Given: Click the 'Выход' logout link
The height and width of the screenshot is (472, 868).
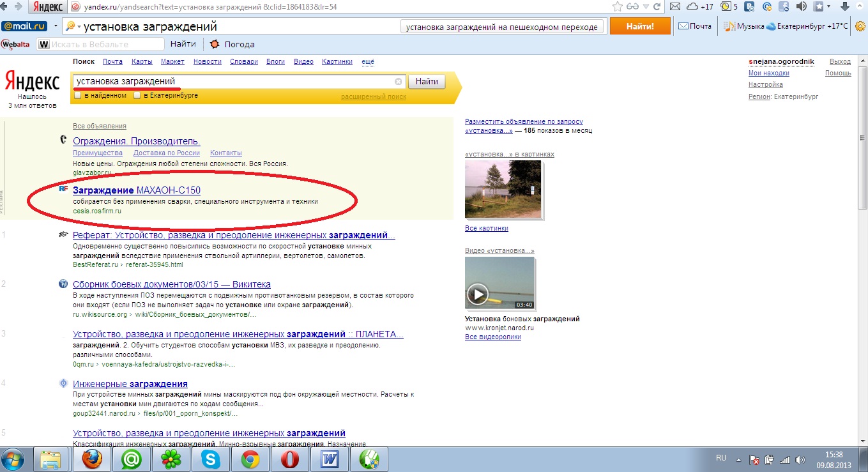Looking at the screenshot, I should click(840, 62).
